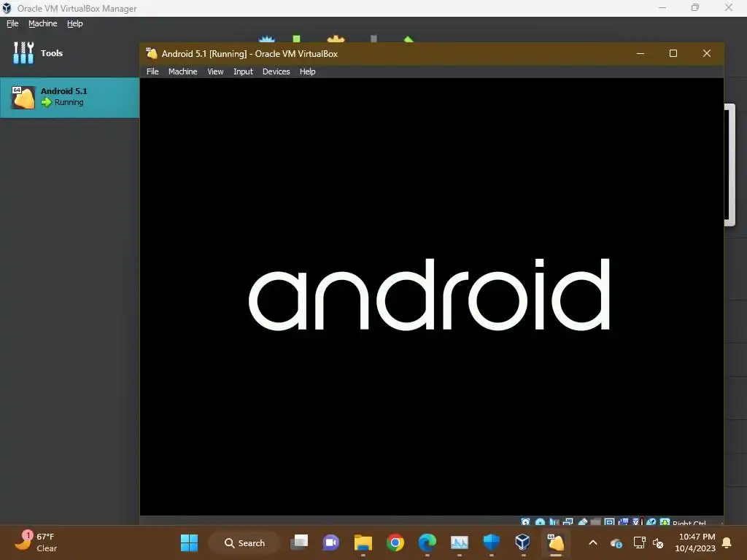Viewport: 747px width, 560px height.
Task: Click the display settings status bar icon
Action: 609,522
